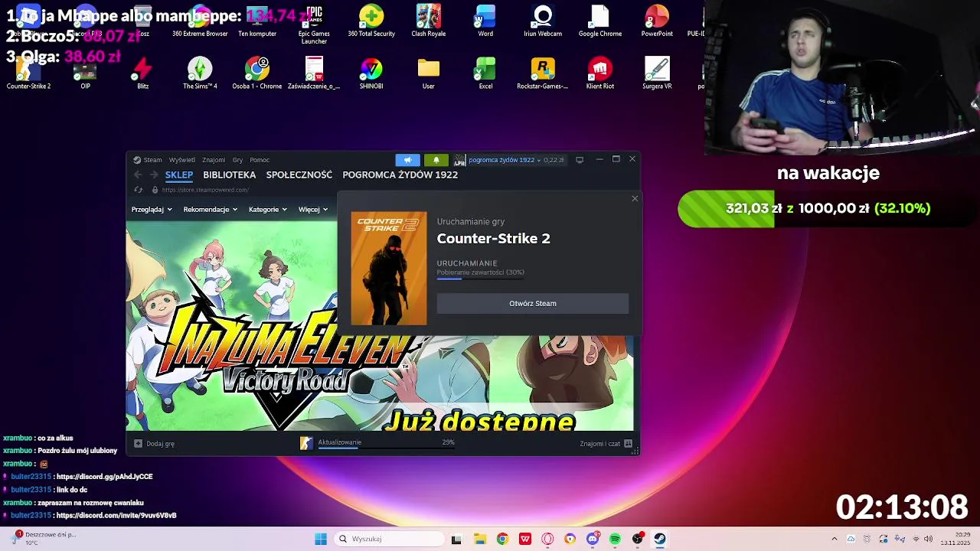Go forward with Steam's forward arrow
This screenshot has height=551, width=980.
(x=153, y=174)
